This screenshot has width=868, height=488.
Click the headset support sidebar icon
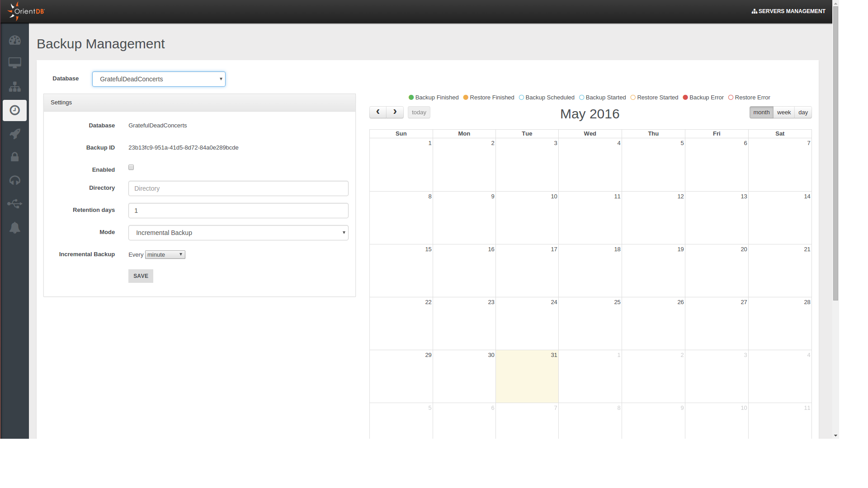(14, 180)
